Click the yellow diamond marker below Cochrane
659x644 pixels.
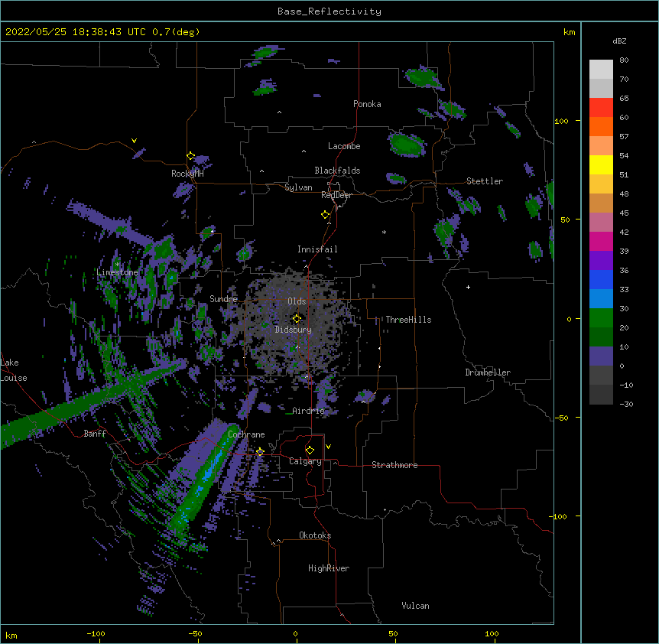pyautogui.click(x=260, y=452)
